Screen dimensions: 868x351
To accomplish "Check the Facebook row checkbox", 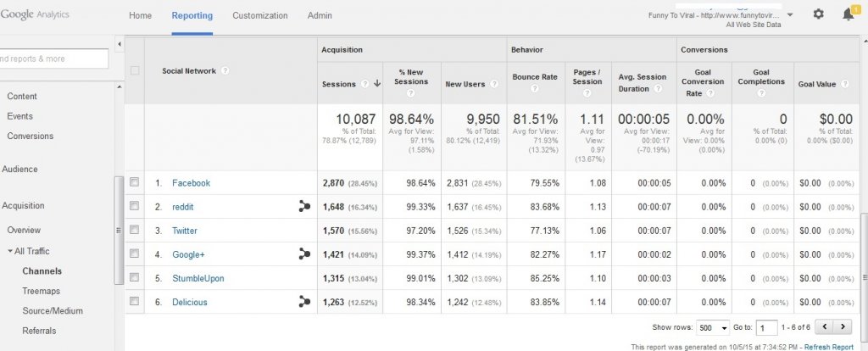I will point(134,181).
